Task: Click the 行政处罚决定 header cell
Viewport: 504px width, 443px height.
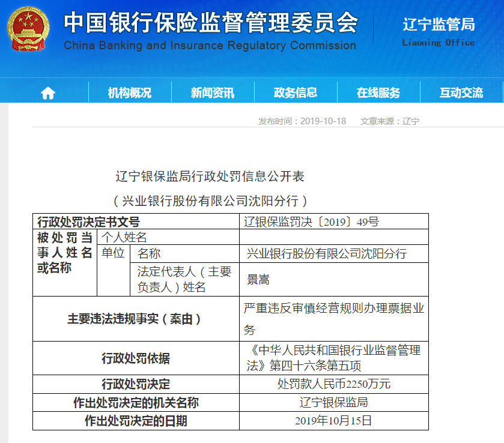Action: point(136,384)
